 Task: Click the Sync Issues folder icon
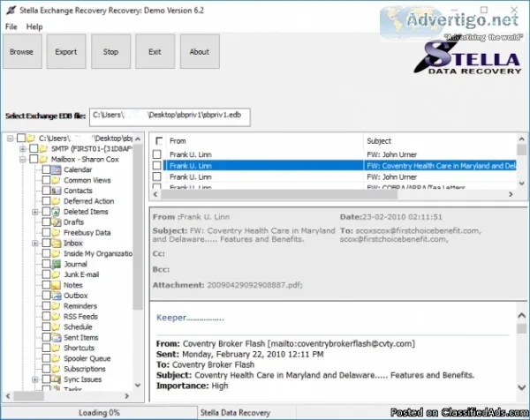(x=57, y=379)
